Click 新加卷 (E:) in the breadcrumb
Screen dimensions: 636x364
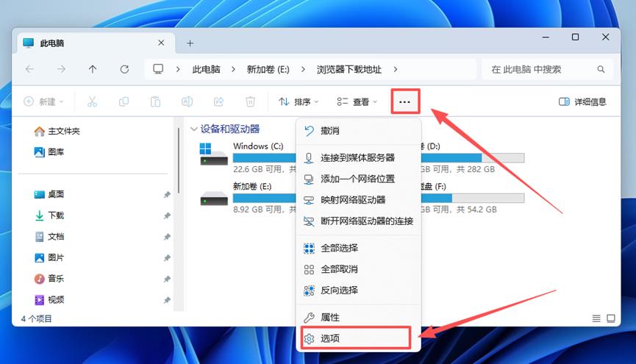(x=268, y=69)
